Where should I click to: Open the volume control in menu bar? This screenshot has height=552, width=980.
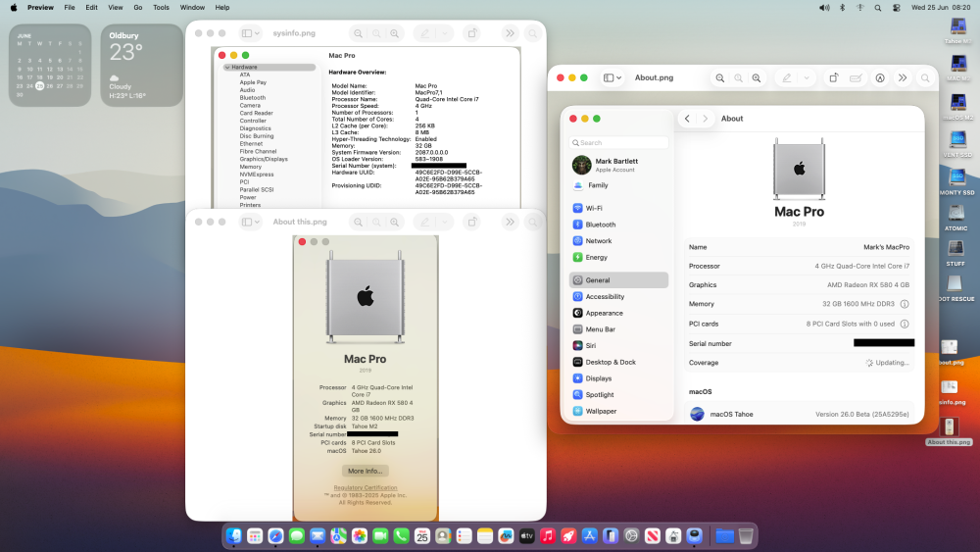tap(824, 8)
